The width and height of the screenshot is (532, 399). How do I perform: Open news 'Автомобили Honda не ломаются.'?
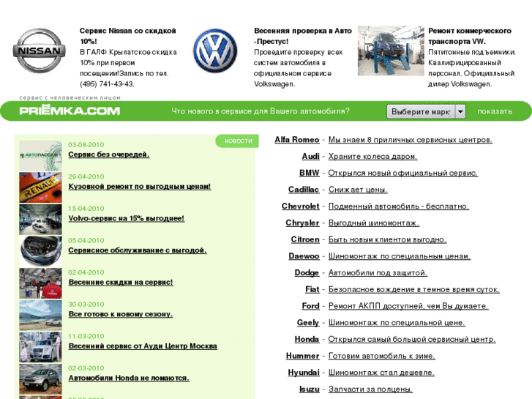(x=129, y=378)
